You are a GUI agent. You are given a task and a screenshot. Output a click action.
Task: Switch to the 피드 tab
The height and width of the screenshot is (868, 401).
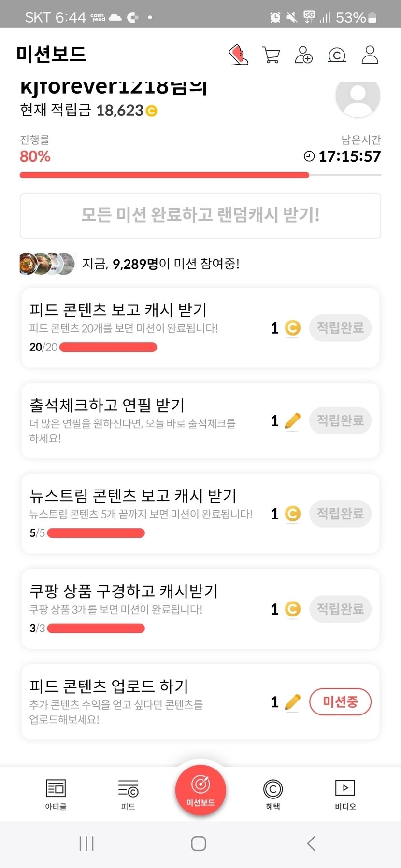[128, 794]
